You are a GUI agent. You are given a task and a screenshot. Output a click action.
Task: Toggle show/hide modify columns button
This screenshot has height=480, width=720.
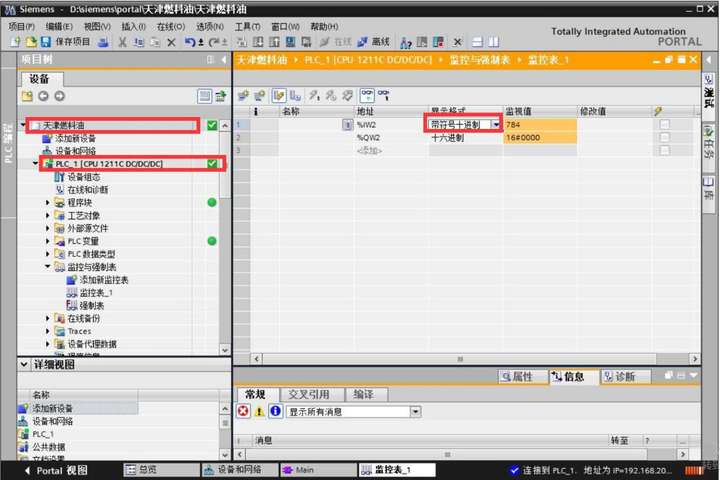pyautogui.click(x=278, y=96)
